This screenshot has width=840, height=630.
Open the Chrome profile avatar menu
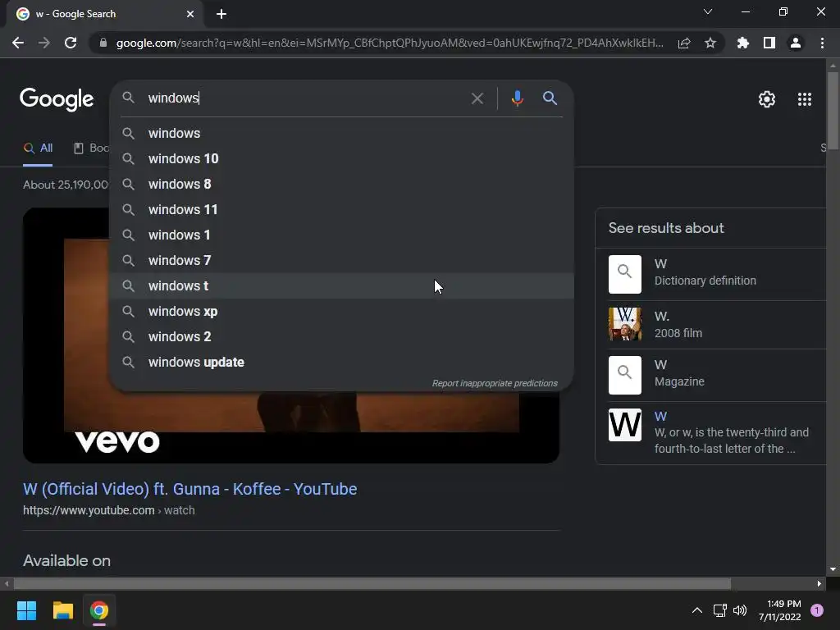click(x=796, y=43)
